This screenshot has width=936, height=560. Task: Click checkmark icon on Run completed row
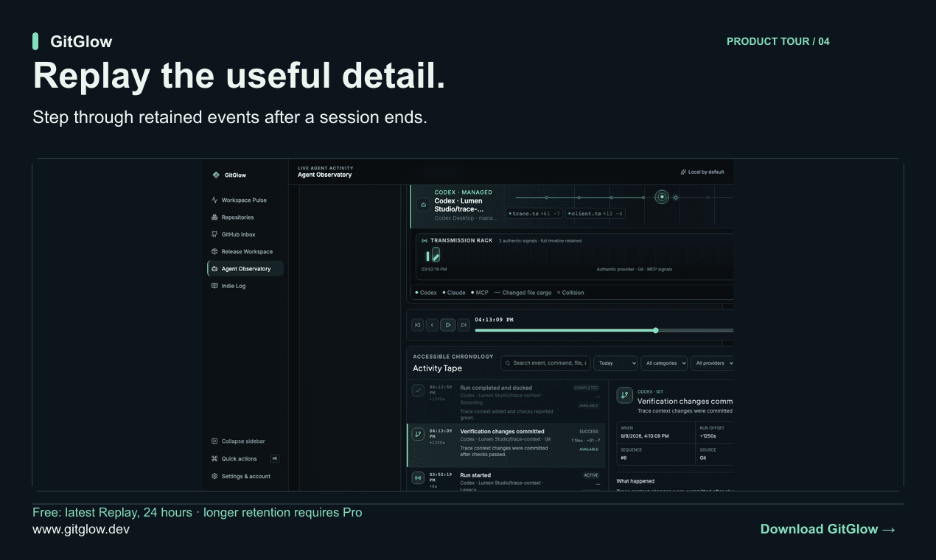(418, 391)
